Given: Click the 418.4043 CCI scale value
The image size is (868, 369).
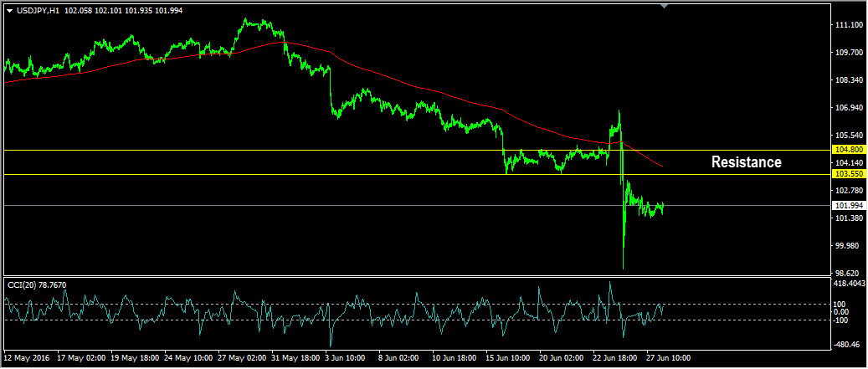Looking at the screenshot, I should (x=848, y=284).
